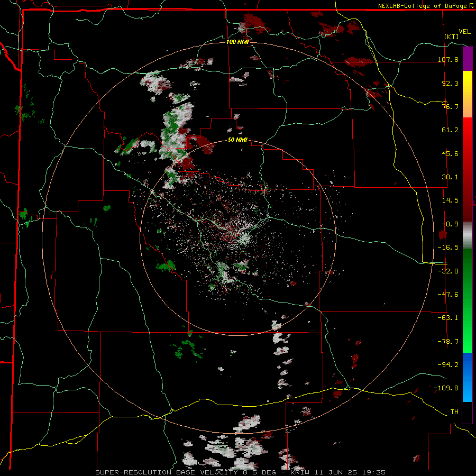The width and height of the screenshot is (476, 476).
Task: Select the -63.1 velocity scale value
Action: tap(448, 318)
